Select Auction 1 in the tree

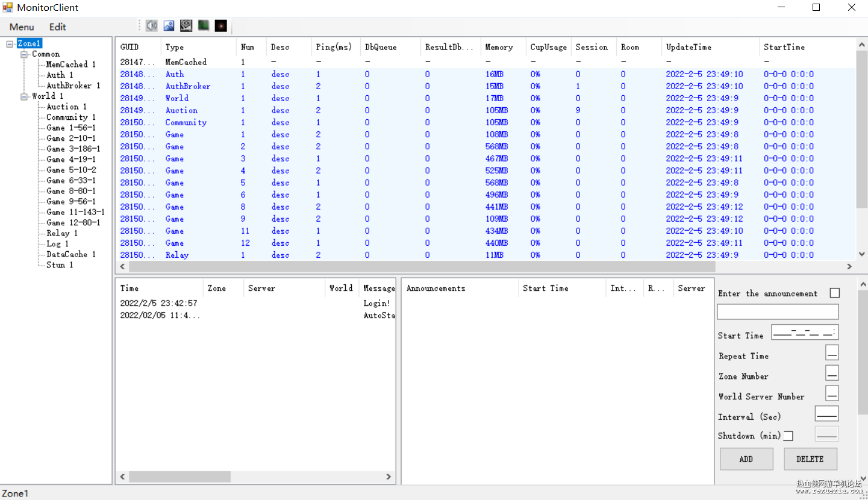tap(66, 107)
